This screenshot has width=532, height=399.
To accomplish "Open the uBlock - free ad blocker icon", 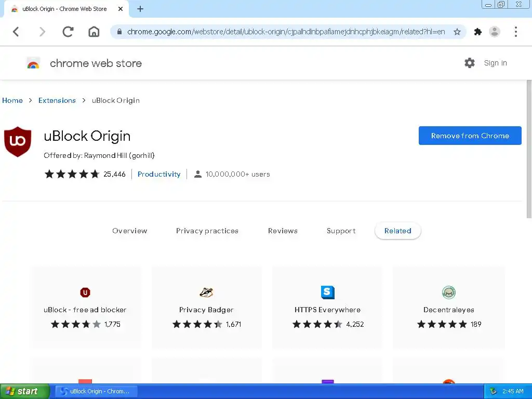I will 85,292.
